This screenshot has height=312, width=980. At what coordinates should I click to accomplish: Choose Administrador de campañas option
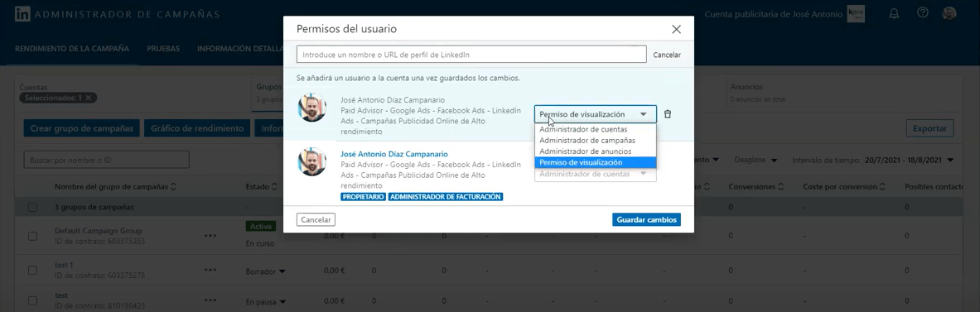tap(595, 141)
